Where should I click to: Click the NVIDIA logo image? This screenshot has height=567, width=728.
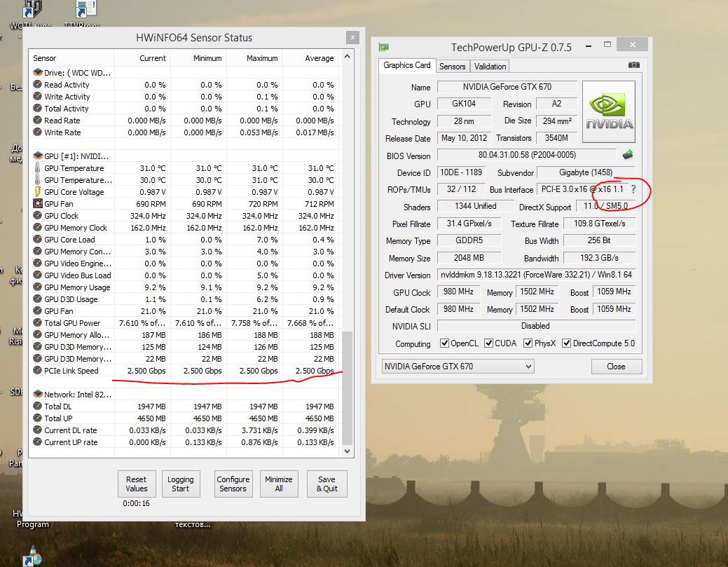pos(609,112)
